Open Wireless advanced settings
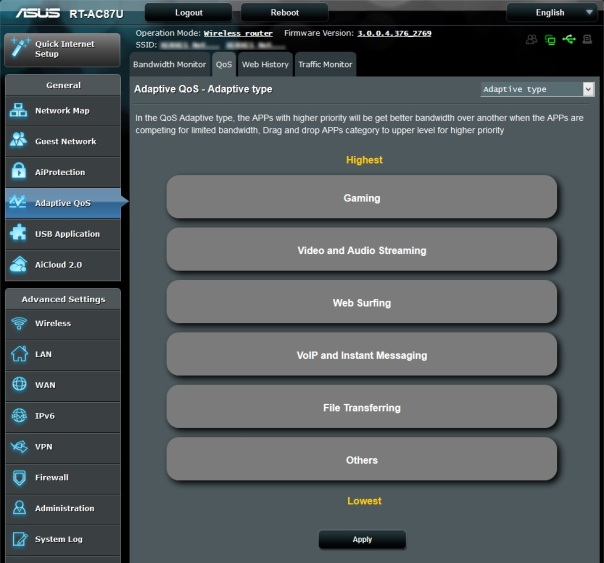The height and width of the screenshot is (563, 604). (63, 323)
